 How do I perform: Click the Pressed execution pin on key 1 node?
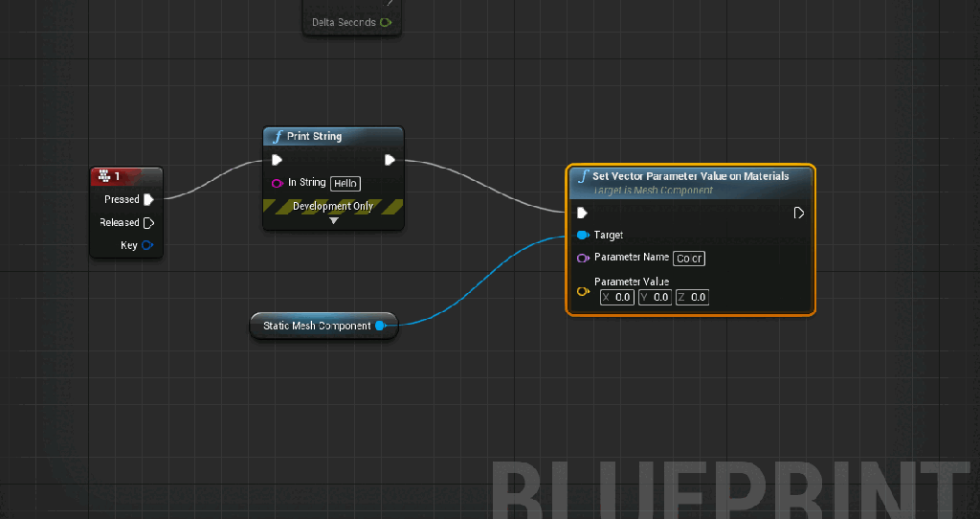pos(148,200)
